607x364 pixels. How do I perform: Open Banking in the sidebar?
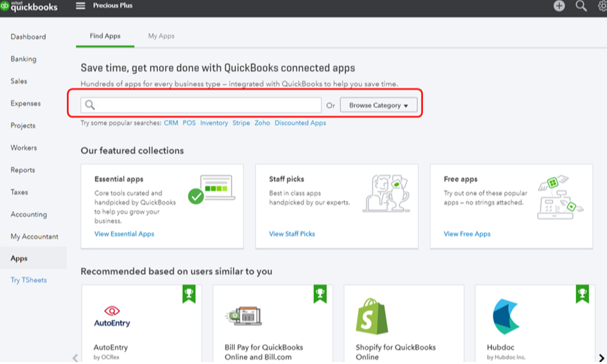24,59
